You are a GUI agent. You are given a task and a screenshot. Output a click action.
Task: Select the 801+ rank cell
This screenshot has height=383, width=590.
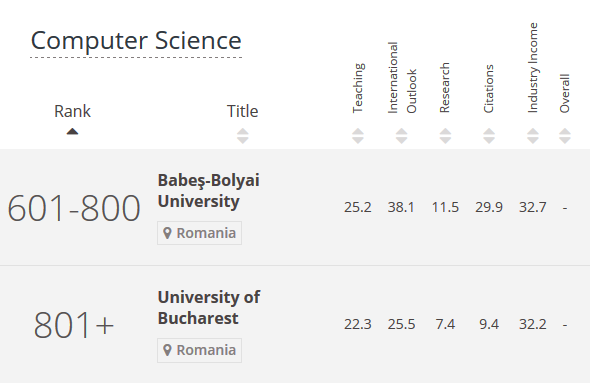[74, 325]
